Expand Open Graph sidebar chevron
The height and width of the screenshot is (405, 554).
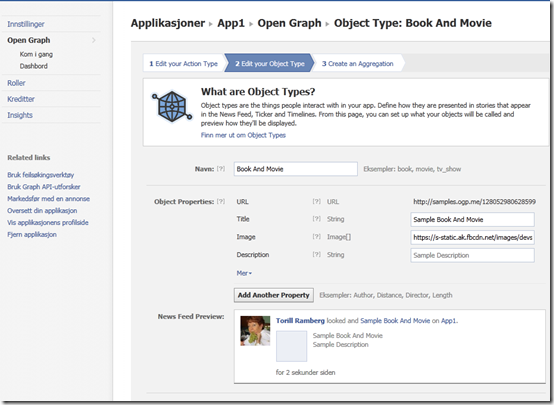94,40
